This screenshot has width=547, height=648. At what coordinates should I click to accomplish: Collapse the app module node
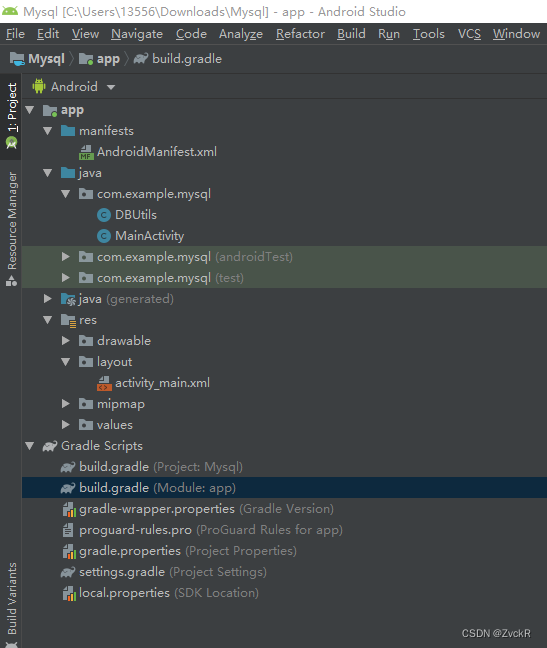pos(30,110)
